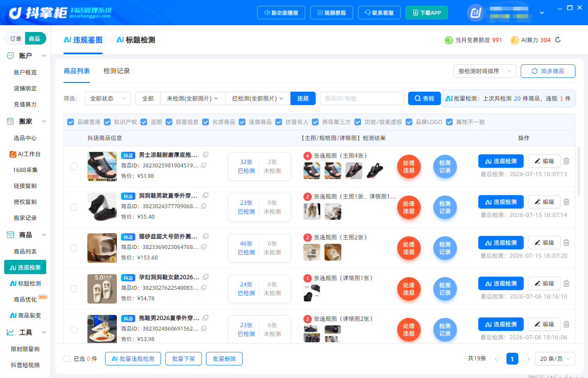The height and width of the screenshot is (378, 588).
Task: Toggle the 盗图 filter checkbox
Action: (x=144, y=122)
